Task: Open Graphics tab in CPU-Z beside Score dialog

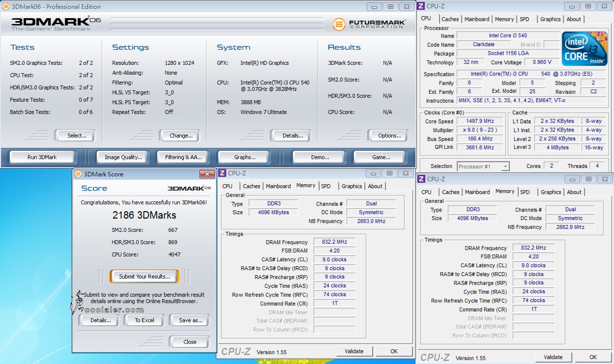Action: point(351,186)
